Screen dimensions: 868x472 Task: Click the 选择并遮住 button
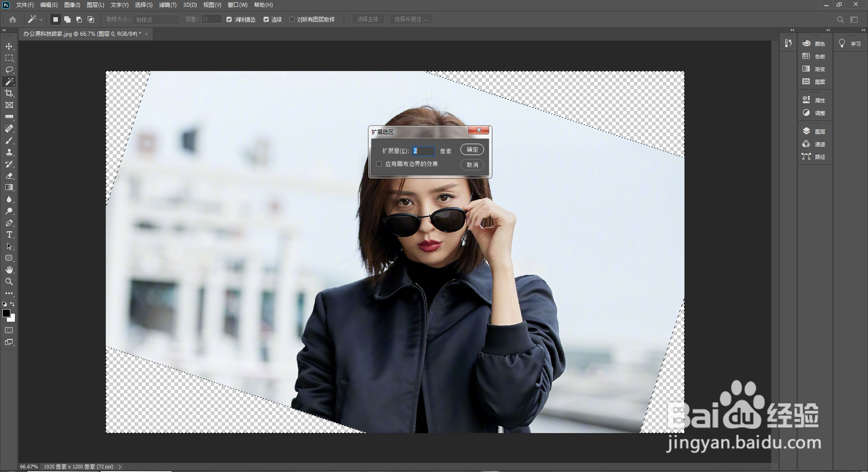410,19
